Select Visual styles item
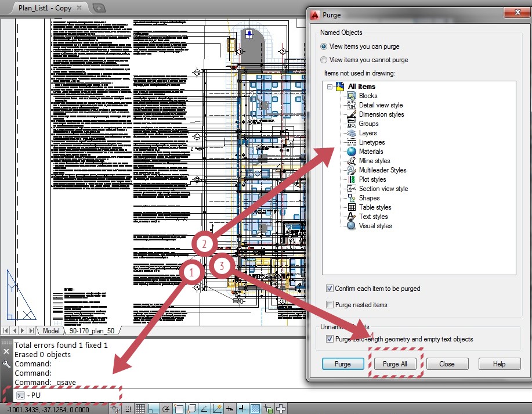Screen dimensions: 532x414 tap(375, 226)
